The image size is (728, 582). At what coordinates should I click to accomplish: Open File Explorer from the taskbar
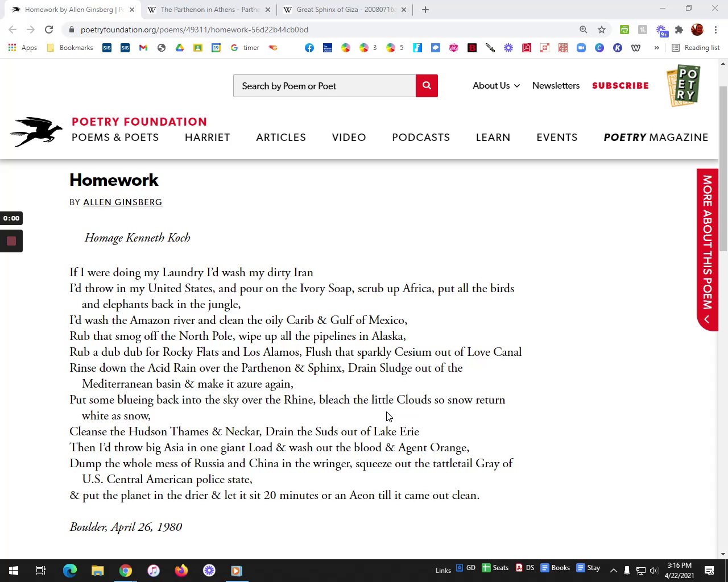coord(98,571)
